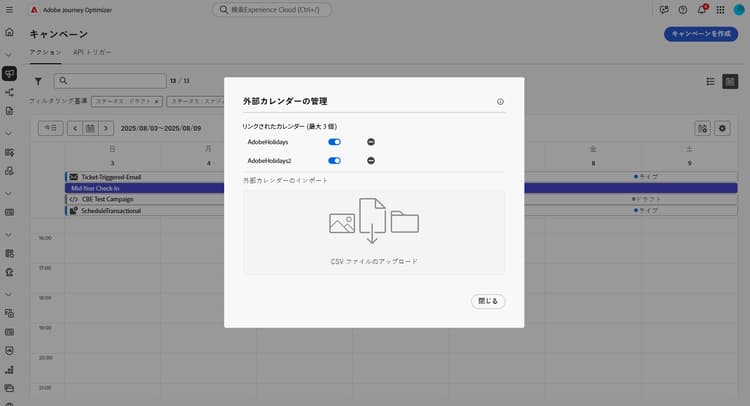Open the info icon in dialog header
This screenshot has height=406, width=750.
[500, 101]
